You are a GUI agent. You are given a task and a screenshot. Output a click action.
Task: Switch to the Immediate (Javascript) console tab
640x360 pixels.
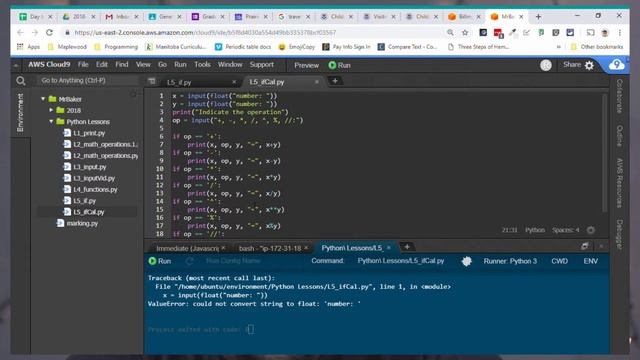[187, 248]
